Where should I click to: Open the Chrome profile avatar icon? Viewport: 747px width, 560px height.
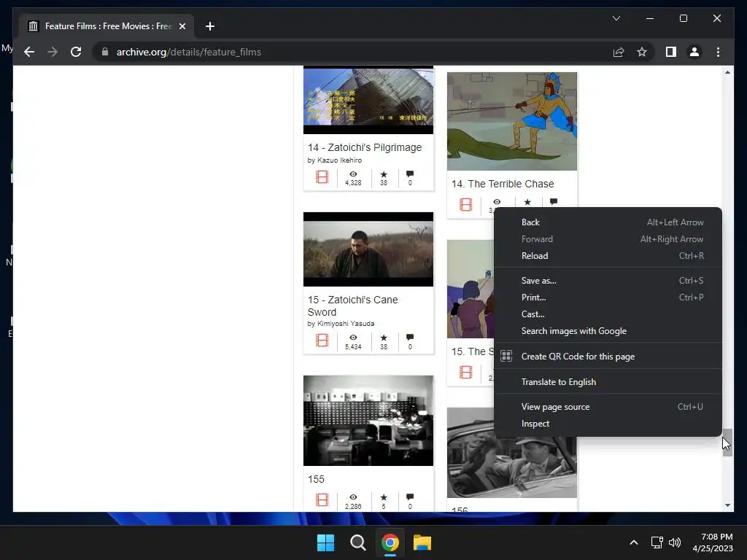694,52
